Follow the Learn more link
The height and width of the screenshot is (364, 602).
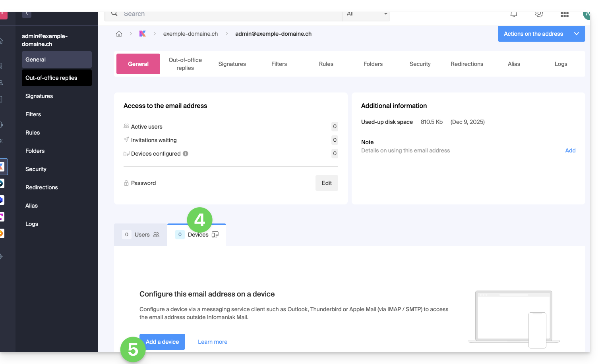[213, 342]
